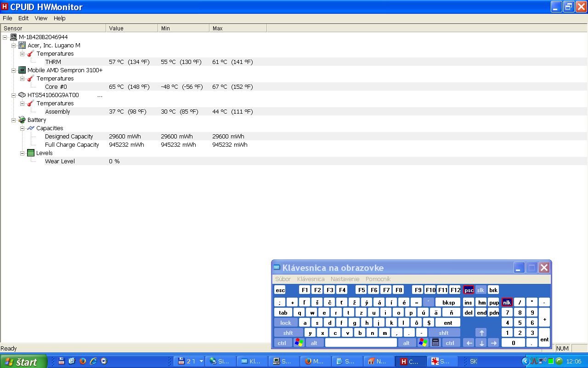Toggle the left shft key on keyboard
588x368 pixels.
pyautogui.click(x=288, y=333)
